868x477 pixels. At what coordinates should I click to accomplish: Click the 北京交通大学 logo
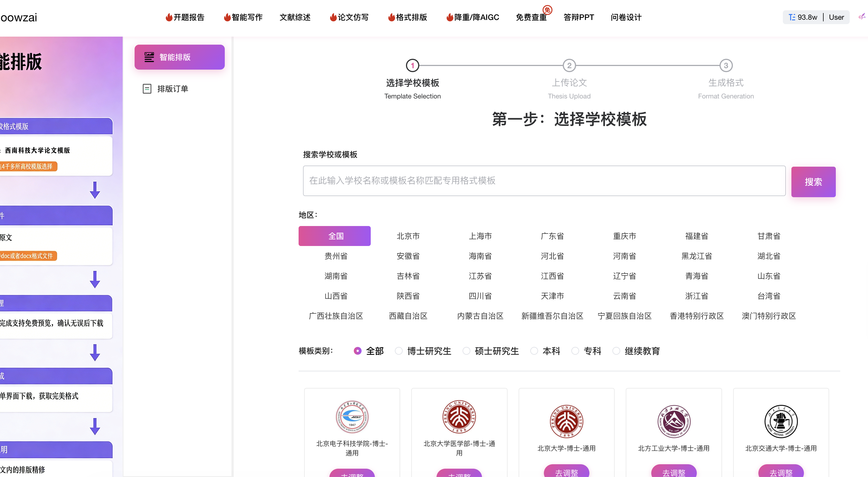pos(781,422)
